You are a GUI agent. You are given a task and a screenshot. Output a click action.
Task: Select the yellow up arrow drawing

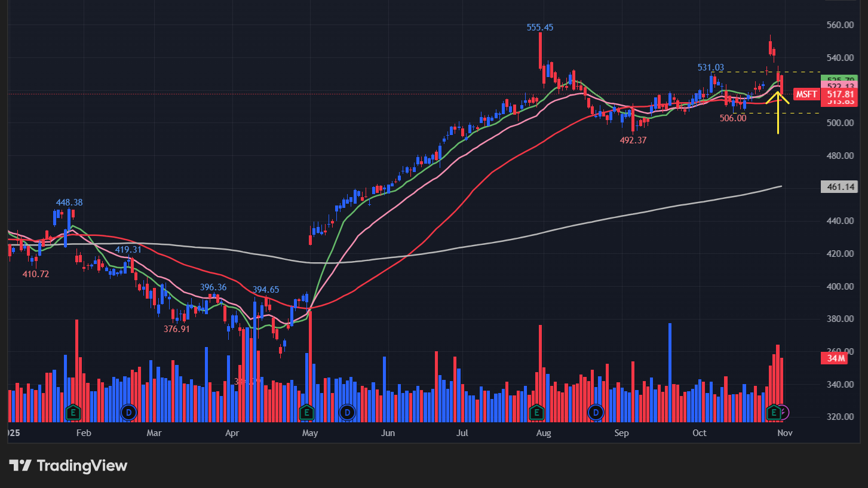click(x=778, y=111)
